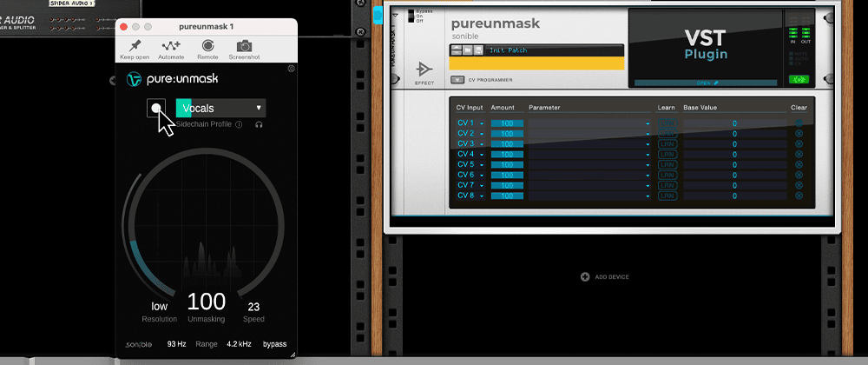Open the CV 1 input dropdown
This screenshot has height=365, width=868.
(470, 123)
